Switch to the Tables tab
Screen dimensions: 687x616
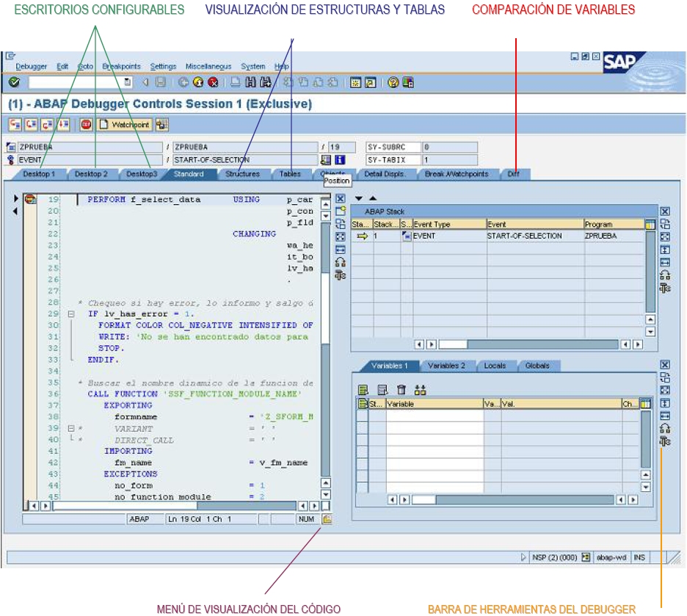click(290, 174)
